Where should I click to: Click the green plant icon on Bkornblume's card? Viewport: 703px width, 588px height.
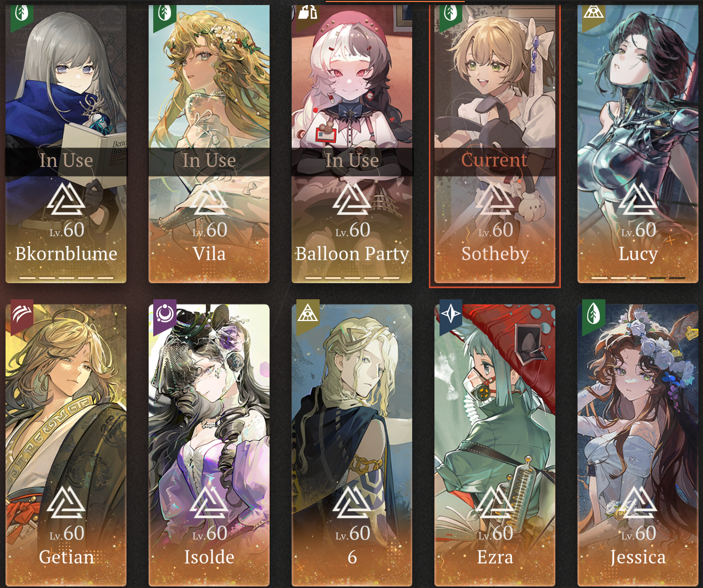coord(22,13)
